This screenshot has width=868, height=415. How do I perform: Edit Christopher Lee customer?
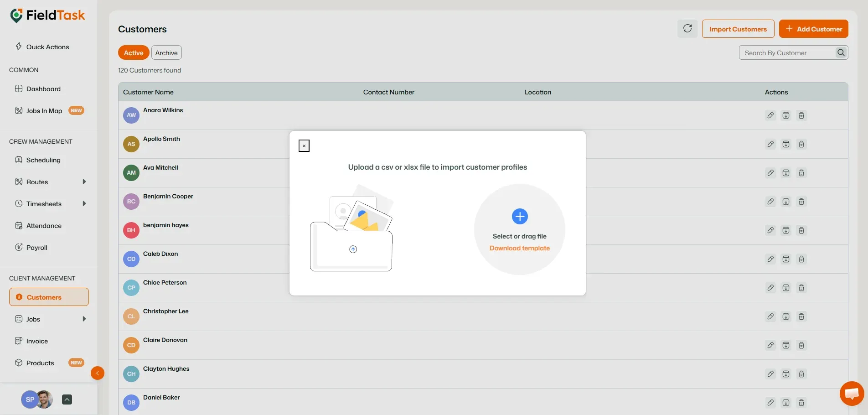[x=770, y=316]
